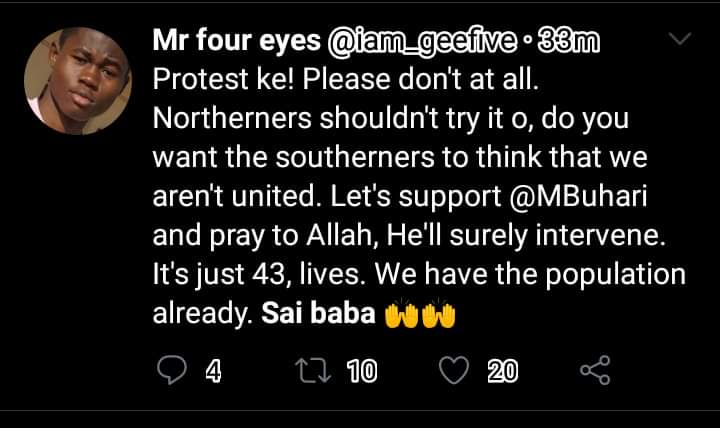Viewport: 720px width, 428px height.
Task: Click the reply count of 4
Action: pyautogui.click(x=212, y=372)
